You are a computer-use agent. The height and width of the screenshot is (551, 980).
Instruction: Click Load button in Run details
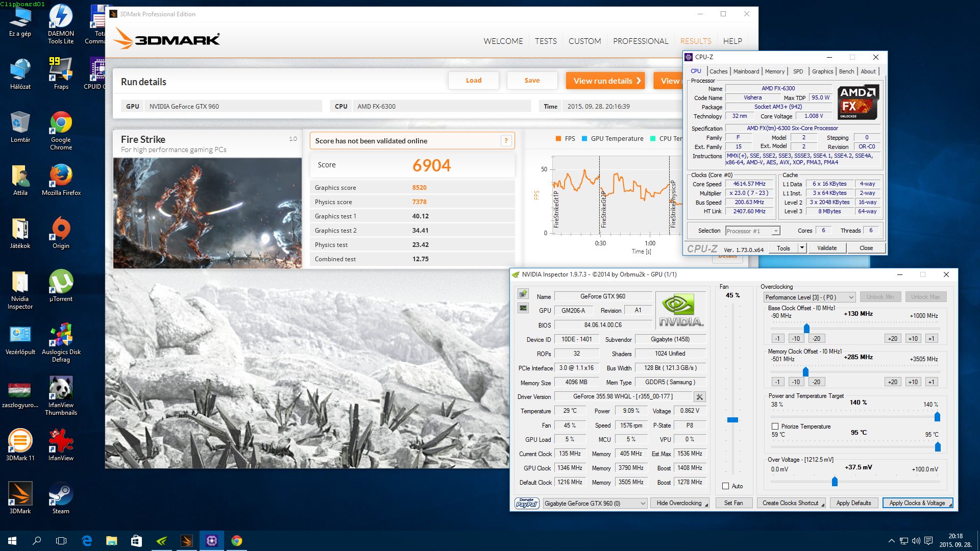tap(474, 81)
